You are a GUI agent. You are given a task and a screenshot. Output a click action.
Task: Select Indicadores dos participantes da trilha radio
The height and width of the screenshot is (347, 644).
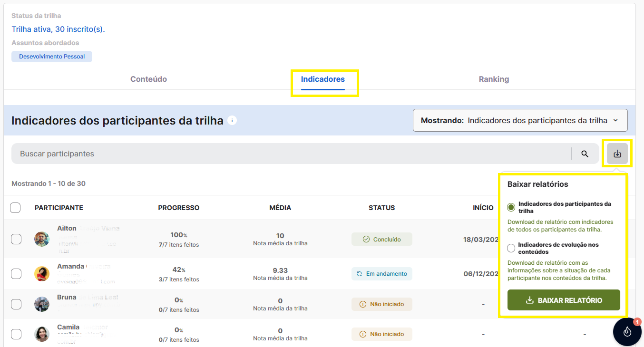coord(511,207)
